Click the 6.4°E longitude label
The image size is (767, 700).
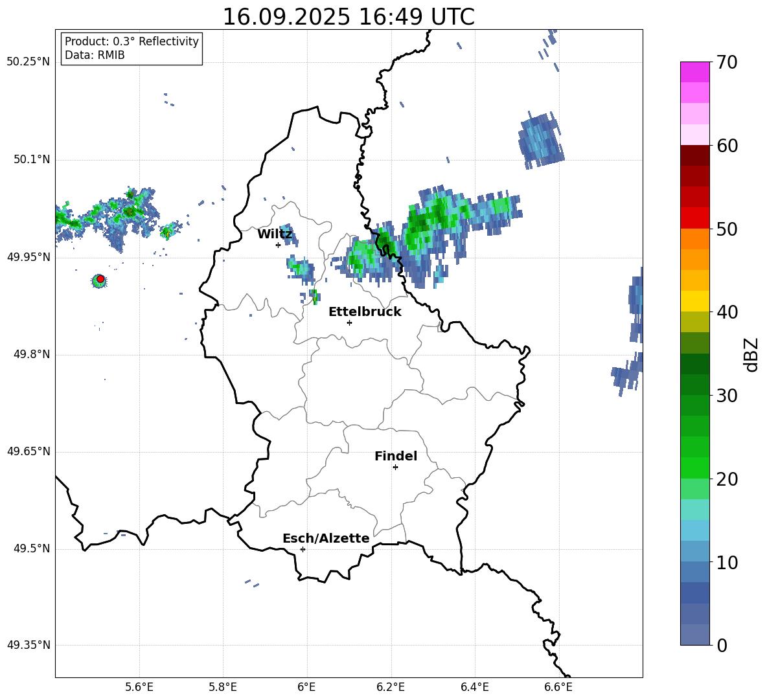pos(475,688)
